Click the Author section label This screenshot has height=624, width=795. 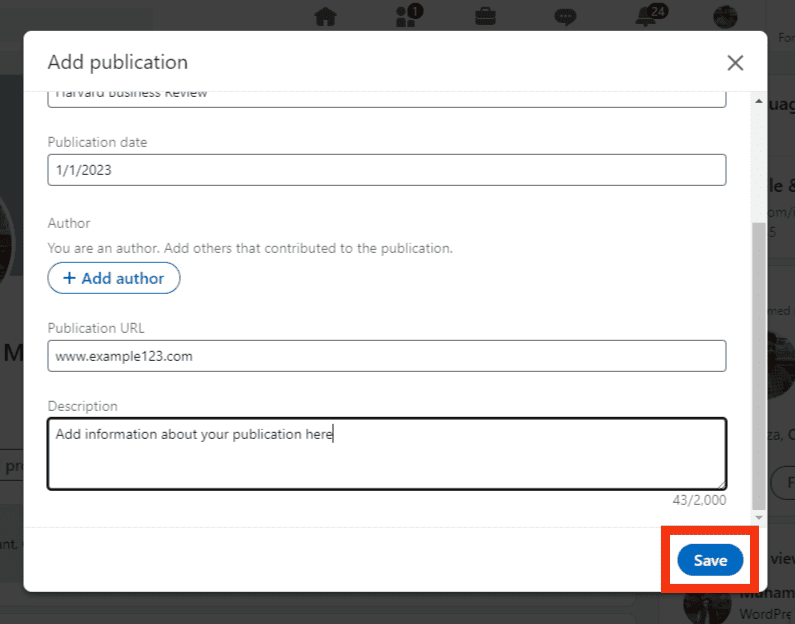click(69, 223)
